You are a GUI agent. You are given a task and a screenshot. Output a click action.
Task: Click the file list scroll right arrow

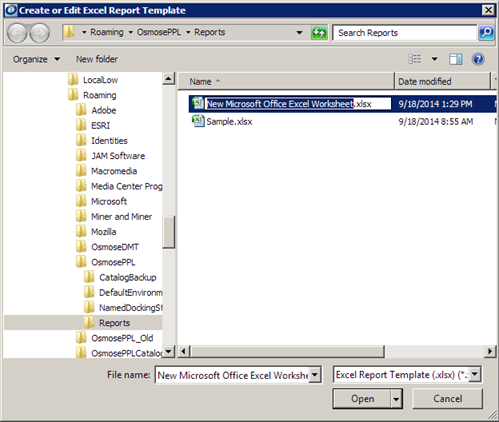(x=490, y=351)
